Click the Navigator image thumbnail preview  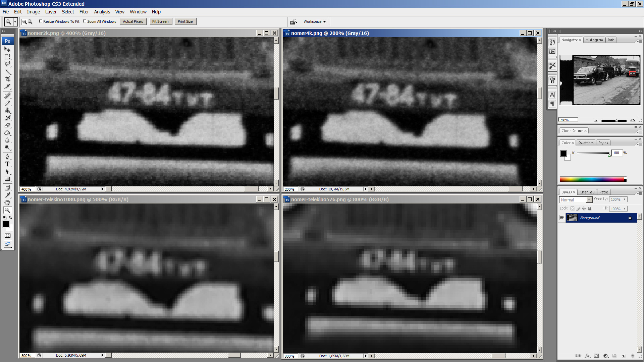pyautogui.click(x=600, y=80)
